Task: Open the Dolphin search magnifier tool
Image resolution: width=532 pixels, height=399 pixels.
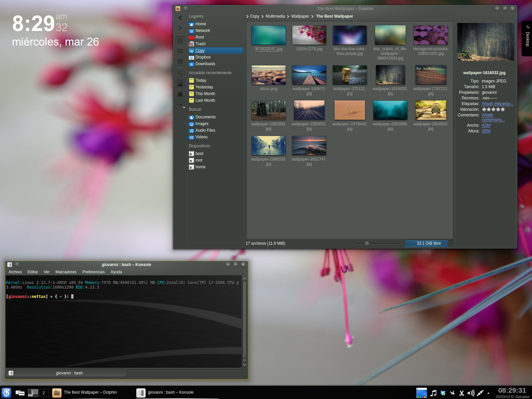Action: (x=180, y=74)
